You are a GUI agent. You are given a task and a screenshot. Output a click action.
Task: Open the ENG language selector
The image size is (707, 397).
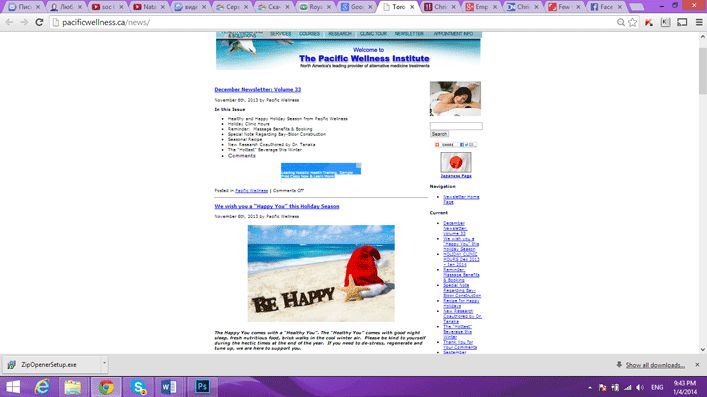pyautogui.click(x=657, y=388)
